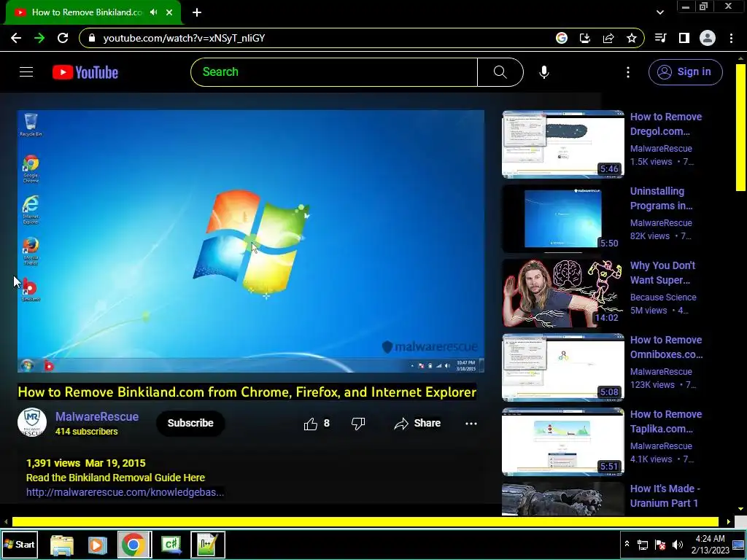Open YouTube settings three-dot menu
This screenshot has height=560, width=747.
point(628,72)
